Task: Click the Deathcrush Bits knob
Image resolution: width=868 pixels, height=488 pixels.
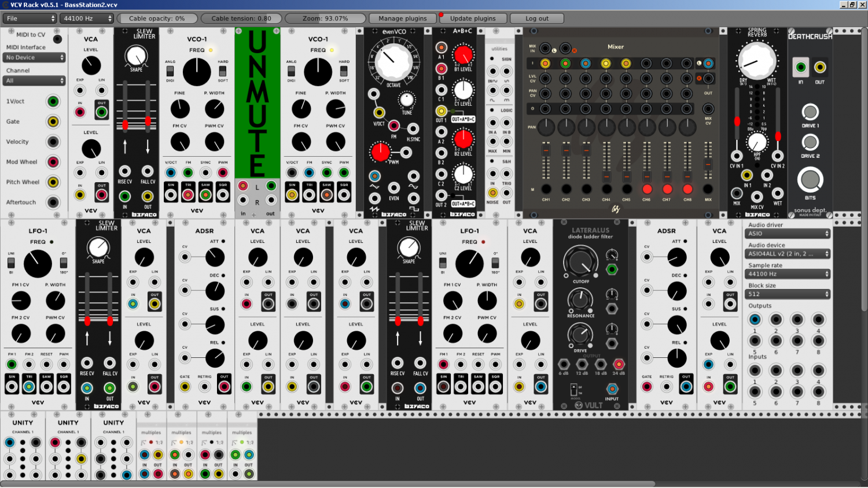Action: pyautogui.click(x=810, y=180)
